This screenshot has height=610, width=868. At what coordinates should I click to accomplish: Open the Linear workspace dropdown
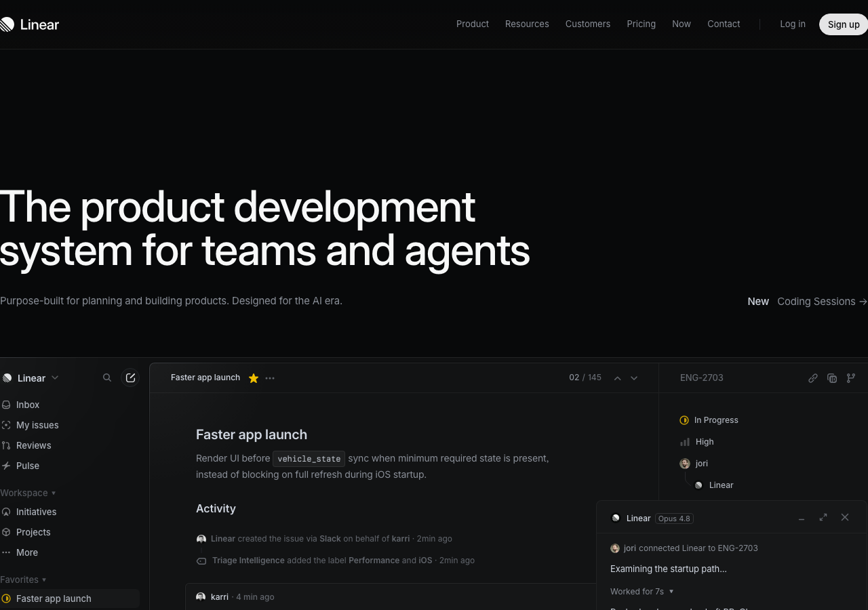[31, 378]
